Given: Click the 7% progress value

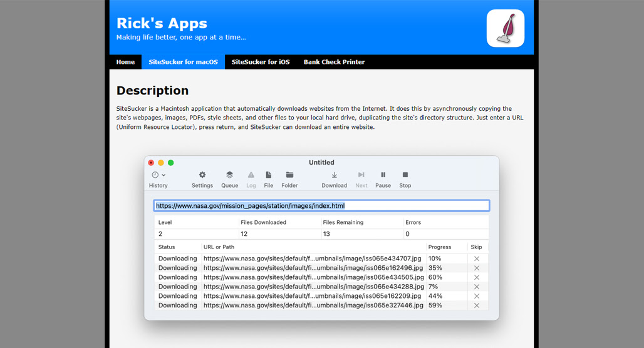Looking at the screenshot, I should point(433,287).
